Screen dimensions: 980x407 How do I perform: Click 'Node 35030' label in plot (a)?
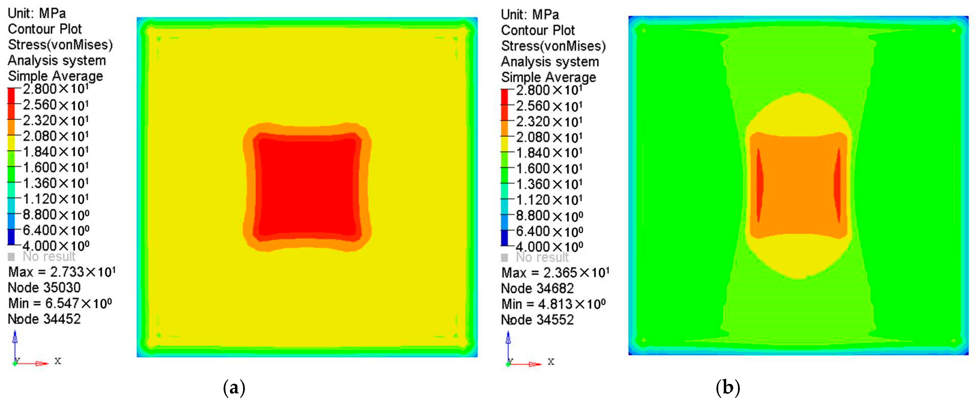click(x=44, y=287)
